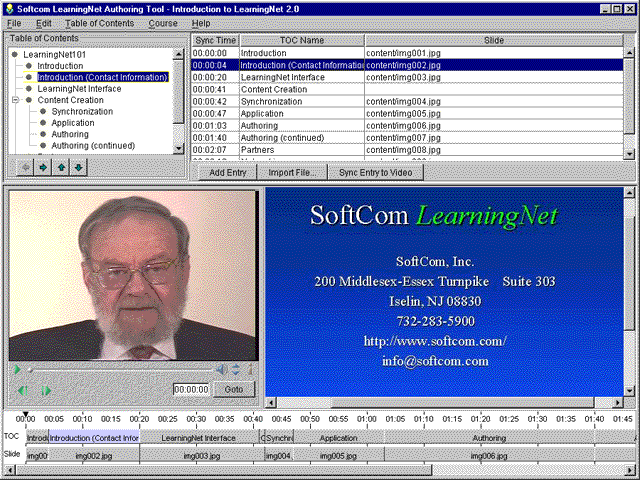
Task: Click the bullet icon beside Synchronization
Action: pos(43,111)
